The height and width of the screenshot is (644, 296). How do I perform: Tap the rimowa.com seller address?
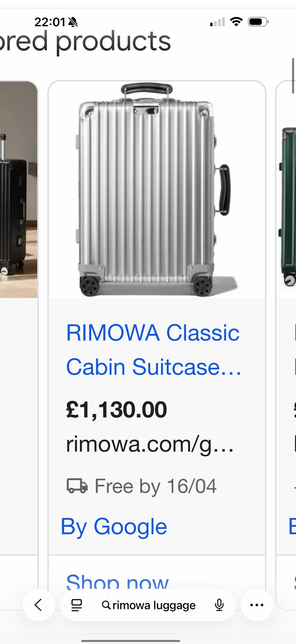point(150,445)
